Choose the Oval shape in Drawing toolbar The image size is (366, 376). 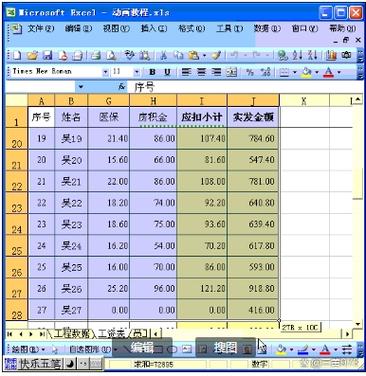click(x=171, y=350)
